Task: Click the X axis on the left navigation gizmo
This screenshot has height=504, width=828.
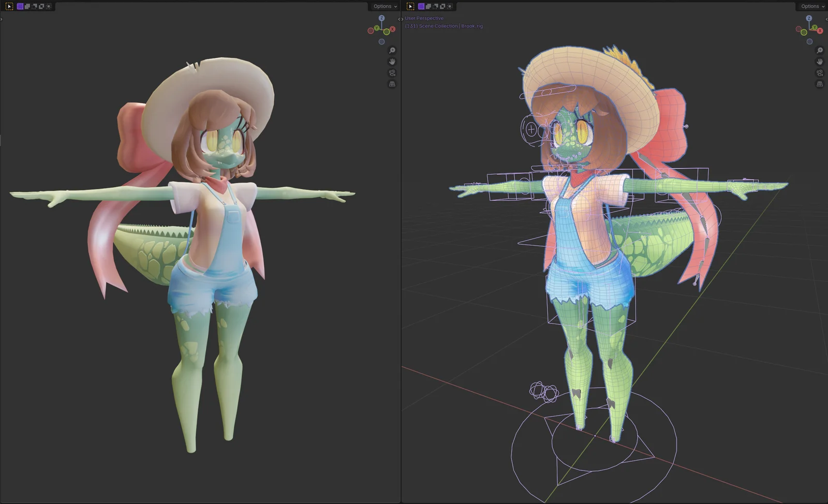Action: (x=392, y=29)
